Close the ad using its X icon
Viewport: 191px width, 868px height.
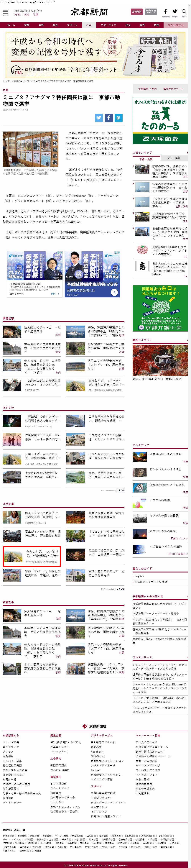coord(118,252)
